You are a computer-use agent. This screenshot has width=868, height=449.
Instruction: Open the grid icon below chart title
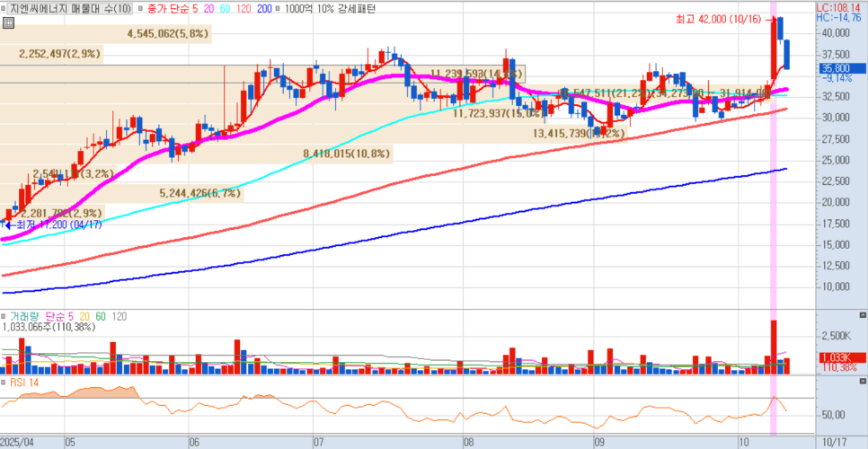8,22
